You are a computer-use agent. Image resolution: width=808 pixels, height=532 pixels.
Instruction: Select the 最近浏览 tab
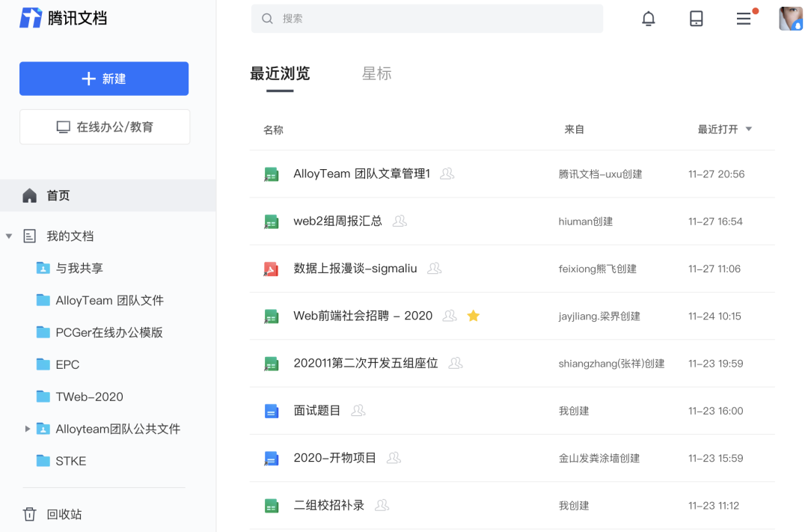point(280,73)
